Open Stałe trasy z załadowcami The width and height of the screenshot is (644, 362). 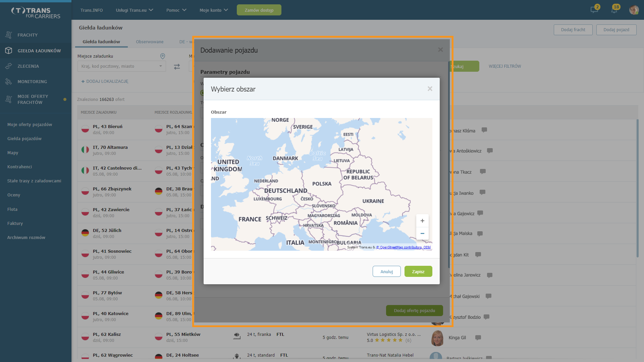point(34,181)
